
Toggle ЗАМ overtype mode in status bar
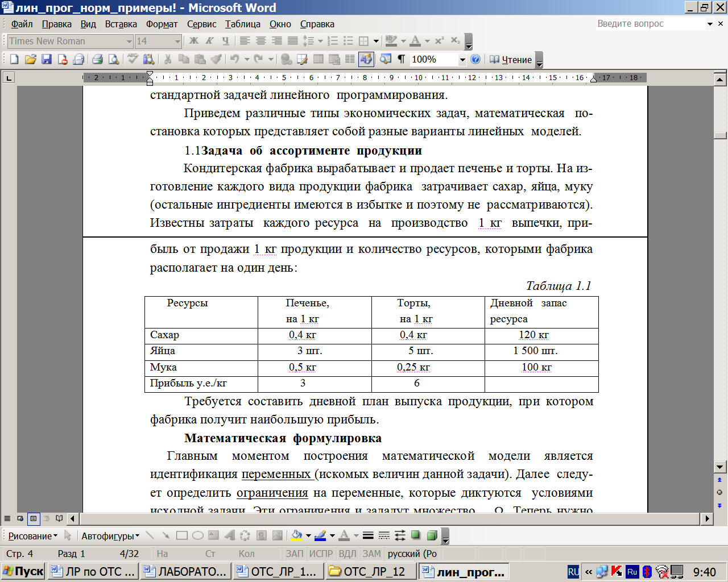pos(371,554)
